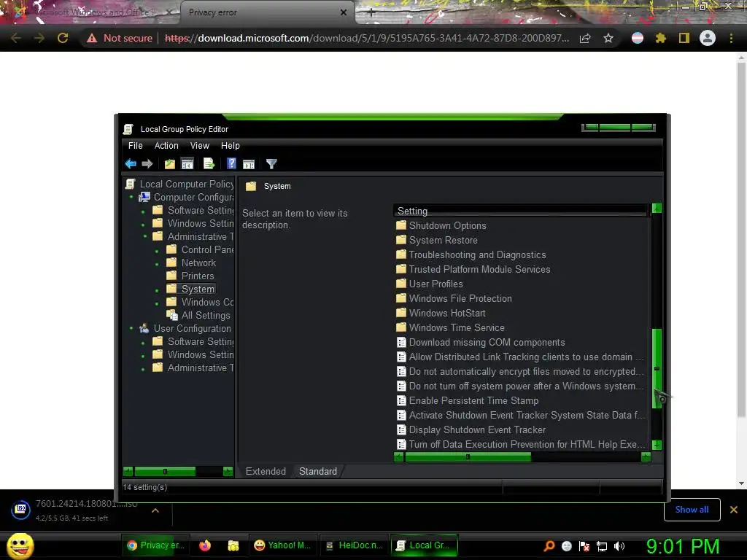The image size is (747, 560).
Task: Collapse the Computer Configuration node
Action: (x=131, y=197)
